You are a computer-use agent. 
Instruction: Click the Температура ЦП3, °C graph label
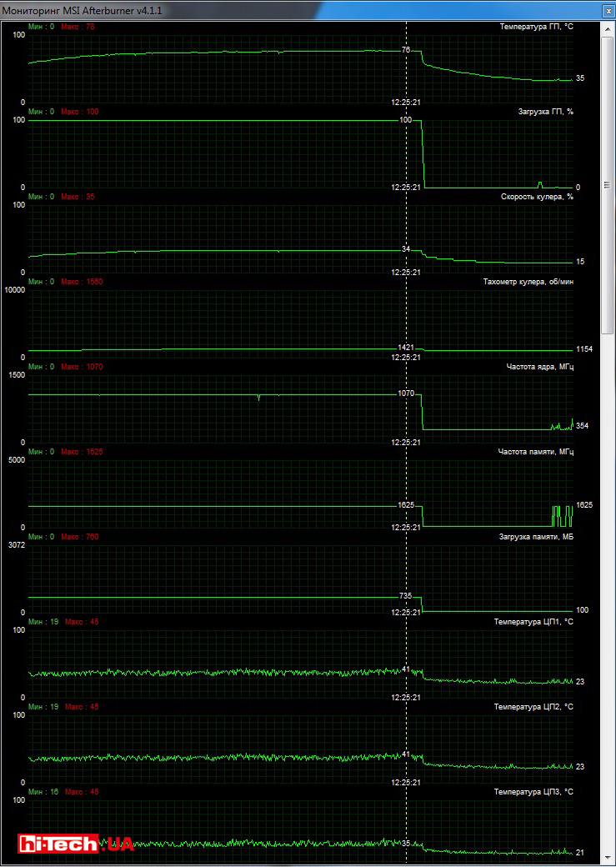coord(533,792)
